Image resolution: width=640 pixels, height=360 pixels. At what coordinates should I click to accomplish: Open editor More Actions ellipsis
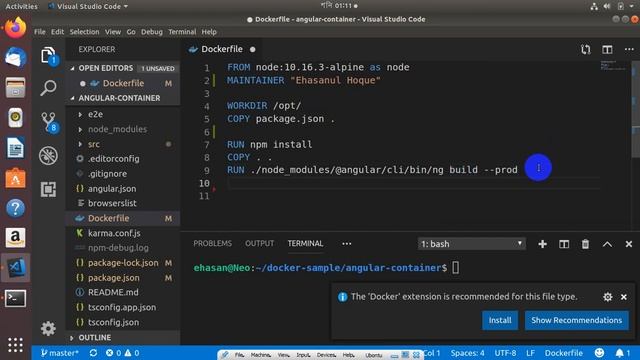629,49
